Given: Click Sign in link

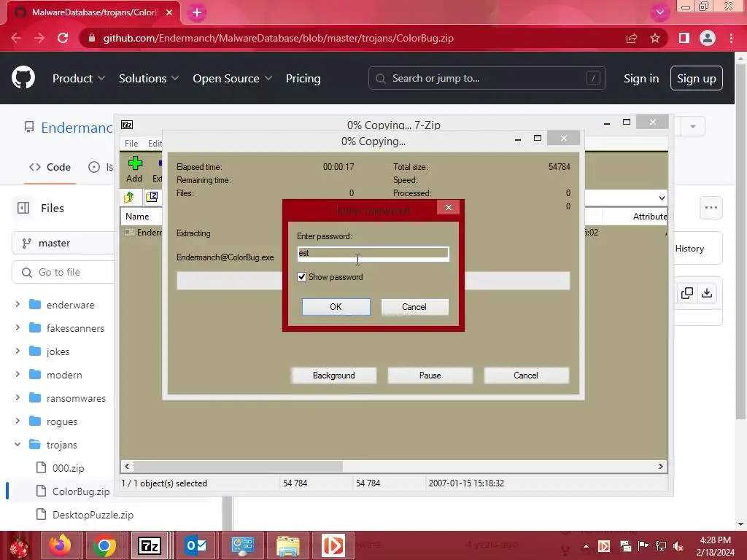Looking at the screenshot, I should click(641, 79).
